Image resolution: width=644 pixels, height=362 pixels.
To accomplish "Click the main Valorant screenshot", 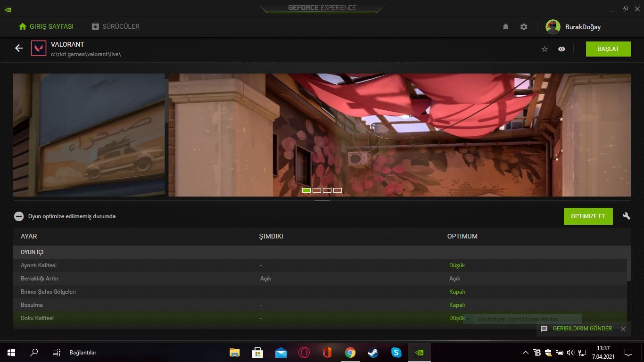I will 399,135.
